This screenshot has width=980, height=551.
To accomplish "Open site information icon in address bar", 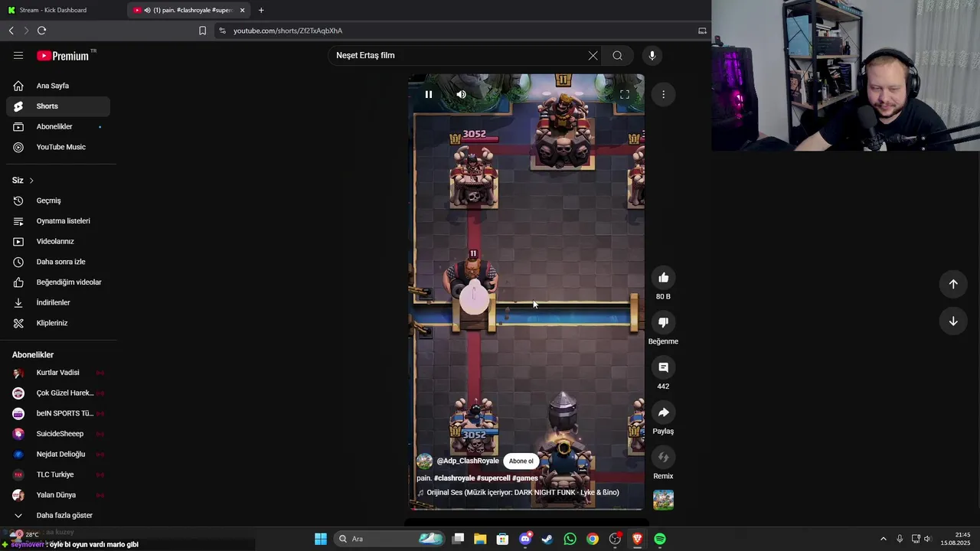I will 222,31.
